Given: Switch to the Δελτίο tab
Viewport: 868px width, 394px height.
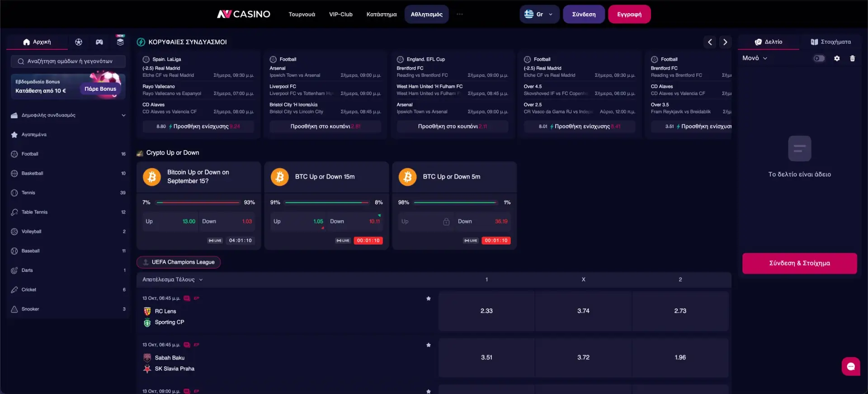Looking at the screenshot, I should (769, 42).
